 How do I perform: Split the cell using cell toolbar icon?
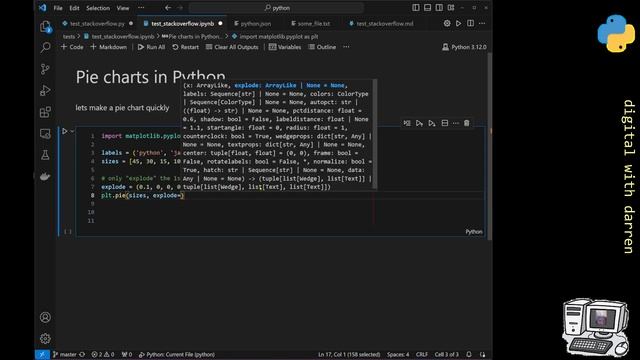click(x=445, y=123)
